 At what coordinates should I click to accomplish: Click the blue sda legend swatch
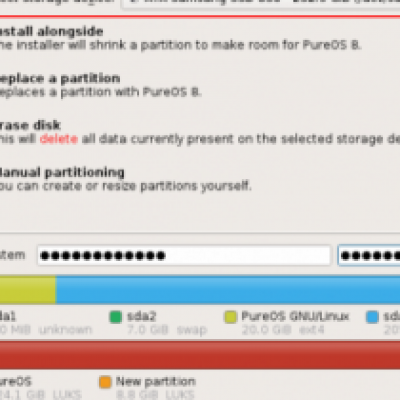point(372,317)
